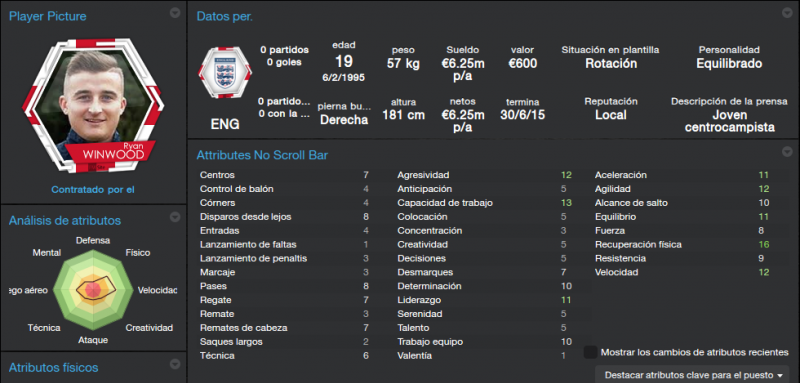Image resolution: width=800 pixels, height=383 pixels.
Task: Click the England national team badge
Action: coord(225,72)
